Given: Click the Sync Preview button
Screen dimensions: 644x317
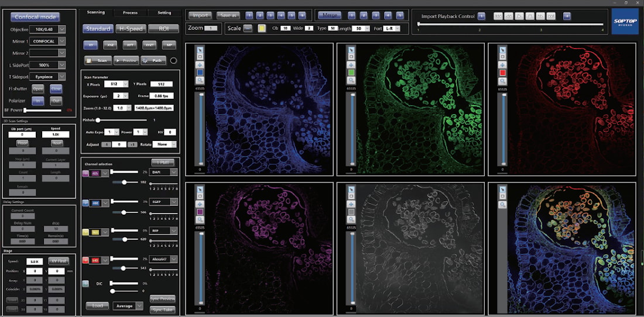Looking at the screenshot, I should (163, 298).
